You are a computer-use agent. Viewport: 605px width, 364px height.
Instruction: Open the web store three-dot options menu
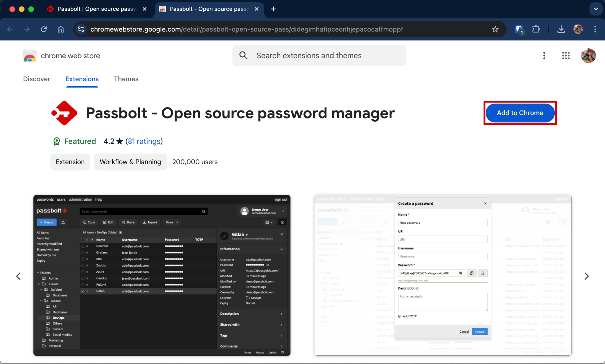pos(544,56)
